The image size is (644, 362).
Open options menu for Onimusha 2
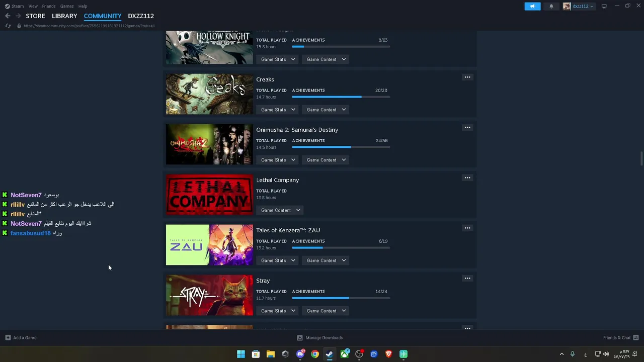467,128
